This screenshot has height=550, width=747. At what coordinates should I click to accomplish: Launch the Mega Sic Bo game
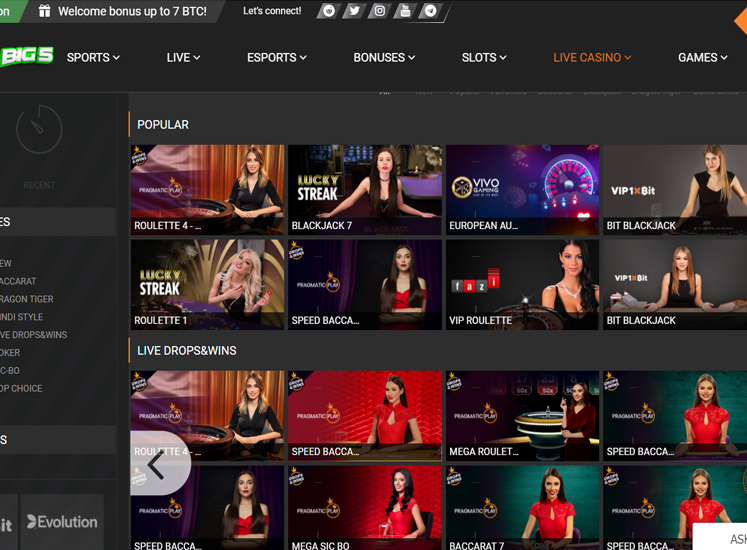365,507
